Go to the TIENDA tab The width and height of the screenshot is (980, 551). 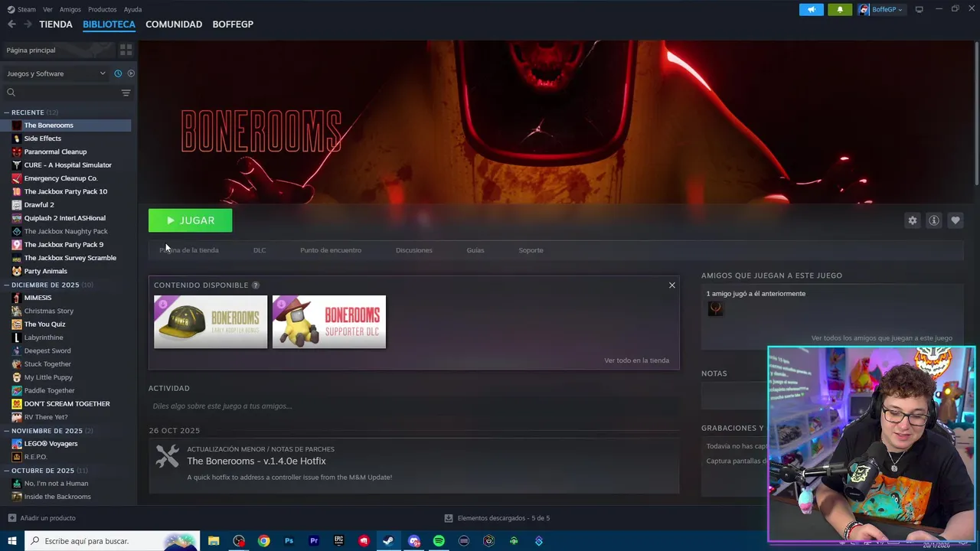[x=56, y=24]
